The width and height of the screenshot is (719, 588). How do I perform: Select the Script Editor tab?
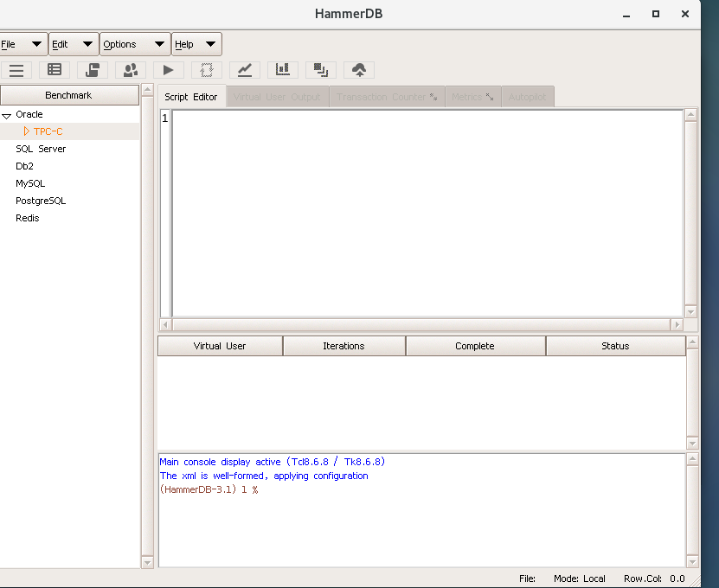[x=191, y=97]
